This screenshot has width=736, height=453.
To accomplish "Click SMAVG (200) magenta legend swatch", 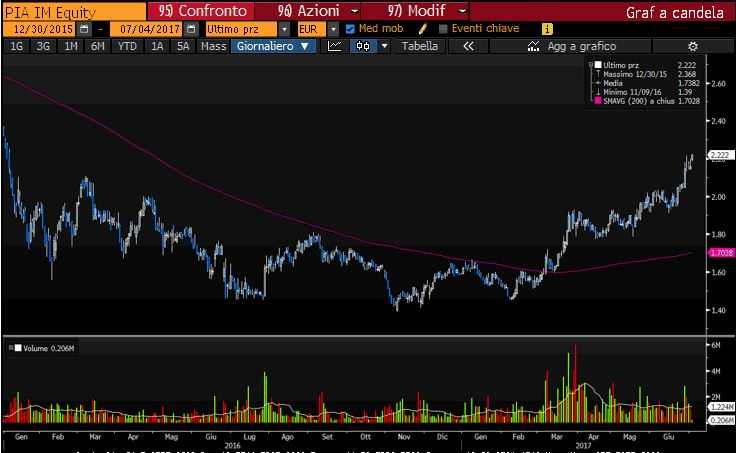I will coord(597,101).
